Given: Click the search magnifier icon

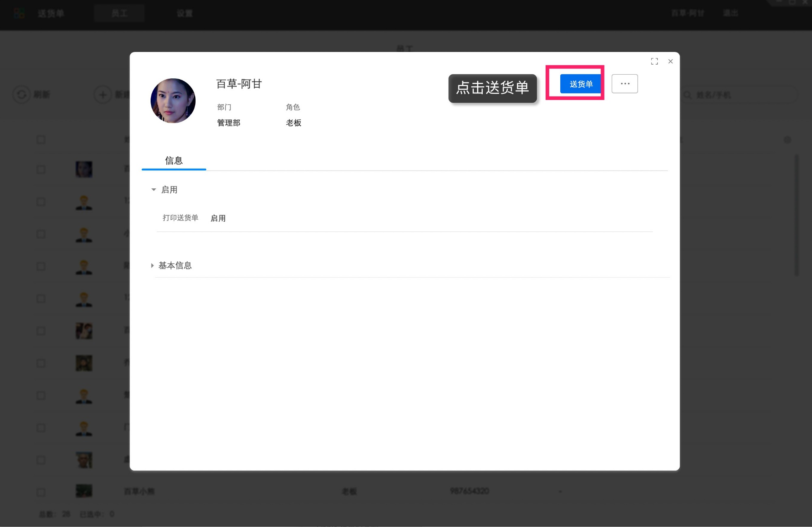Looking at the screenshot, I should tap(687, 95).
